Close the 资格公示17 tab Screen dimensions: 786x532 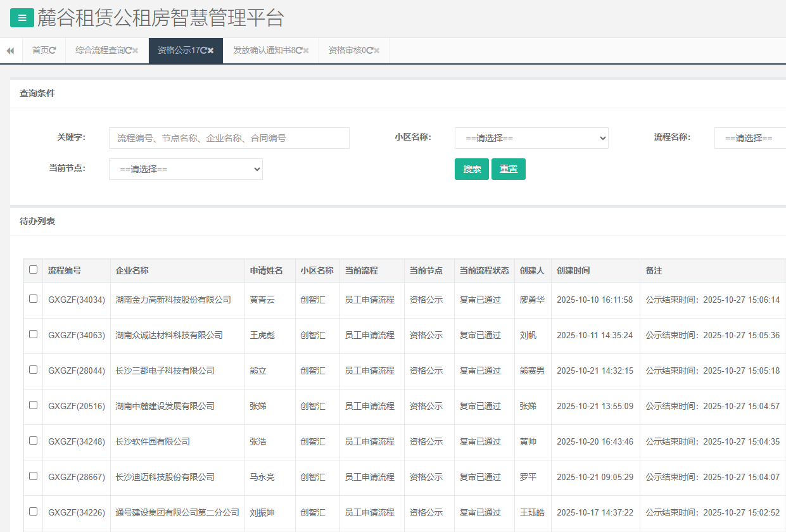211,51
